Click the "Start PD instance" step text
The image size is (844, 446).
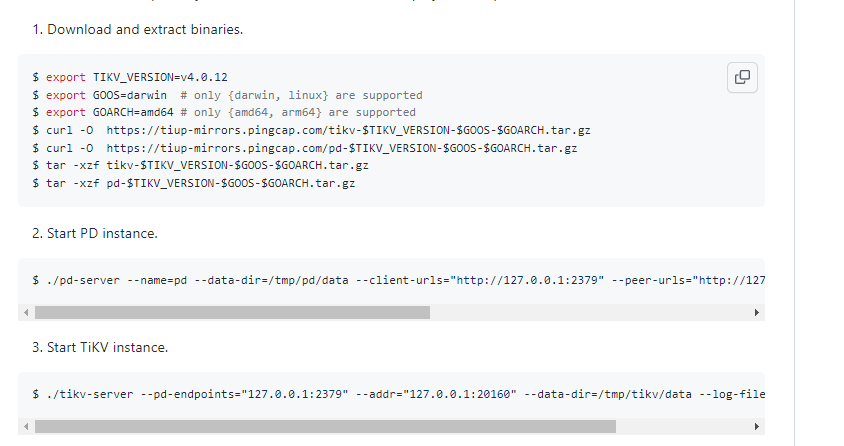click(x=102, y=233)
